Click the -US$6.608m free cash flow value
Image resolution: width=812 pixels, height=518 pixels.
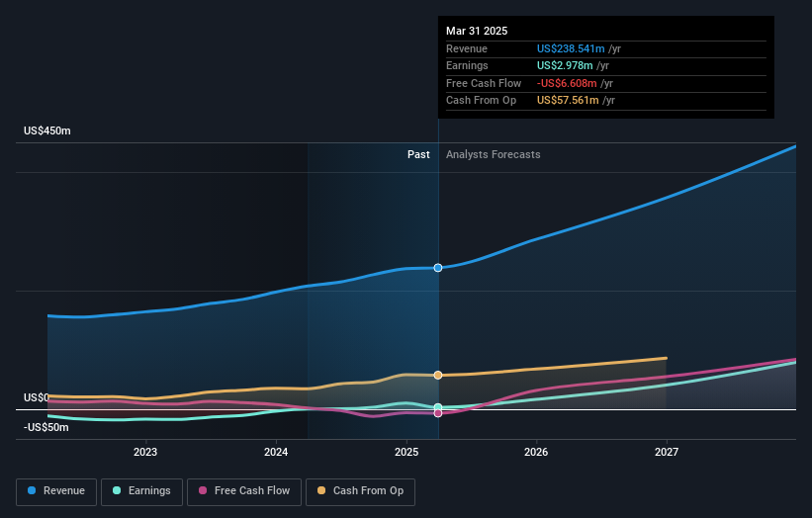tap(567, 83)
